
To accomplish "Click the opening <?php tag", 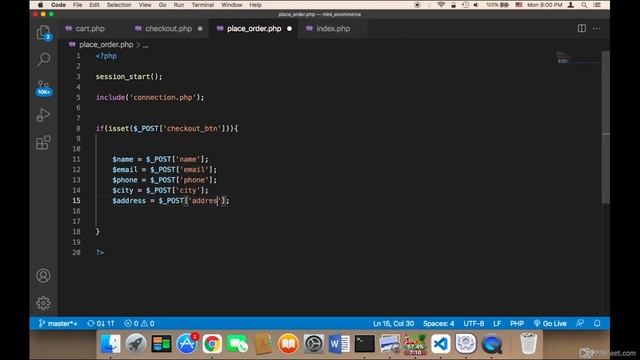I will 106,56.
